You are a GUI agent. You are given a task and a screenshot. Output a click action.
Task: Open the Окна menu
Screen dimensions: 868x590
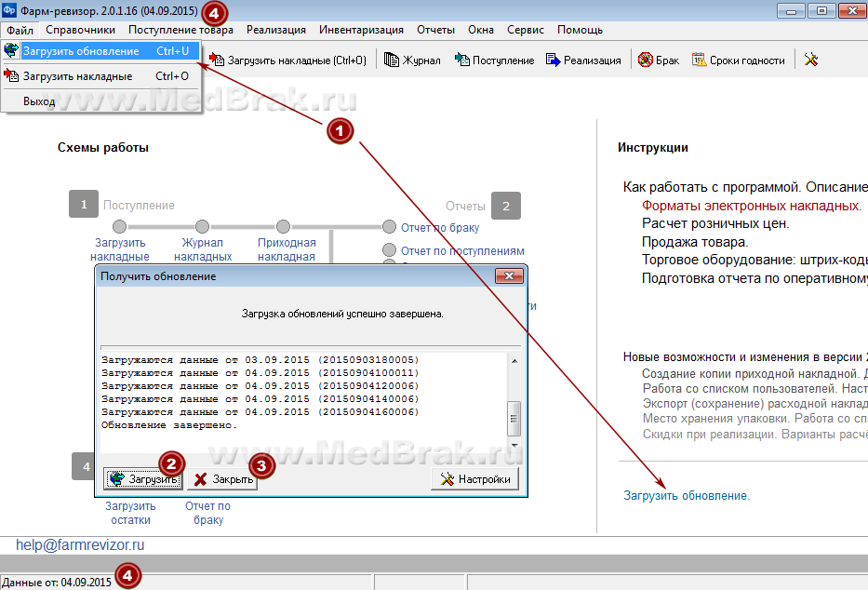point(480,30)
